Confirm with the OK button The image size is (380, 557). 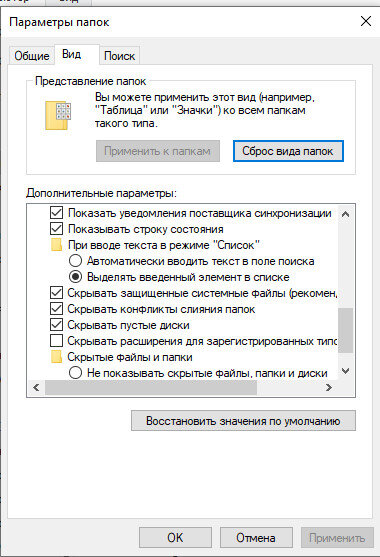tap(175, 537)
